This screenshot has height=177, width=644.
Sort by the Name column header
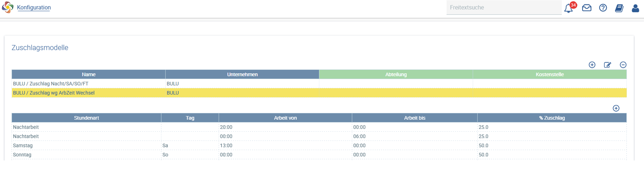(x=89, y=74)
